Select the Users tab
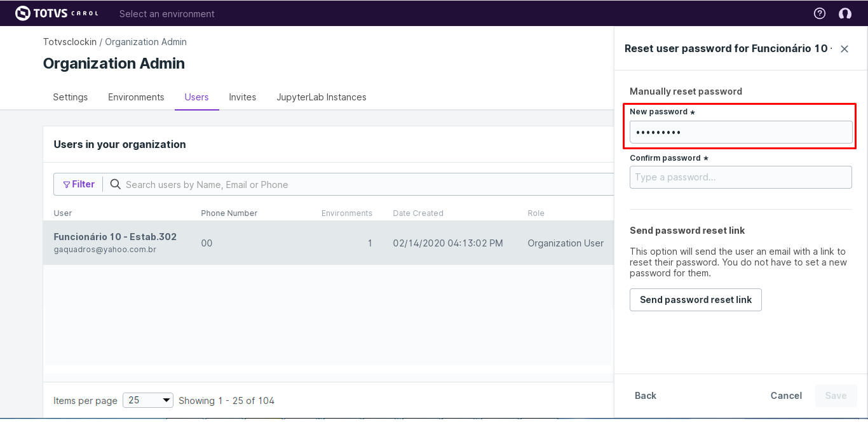Image resolution: width=868 pixels, height=444 pixels. click(196, 97)
